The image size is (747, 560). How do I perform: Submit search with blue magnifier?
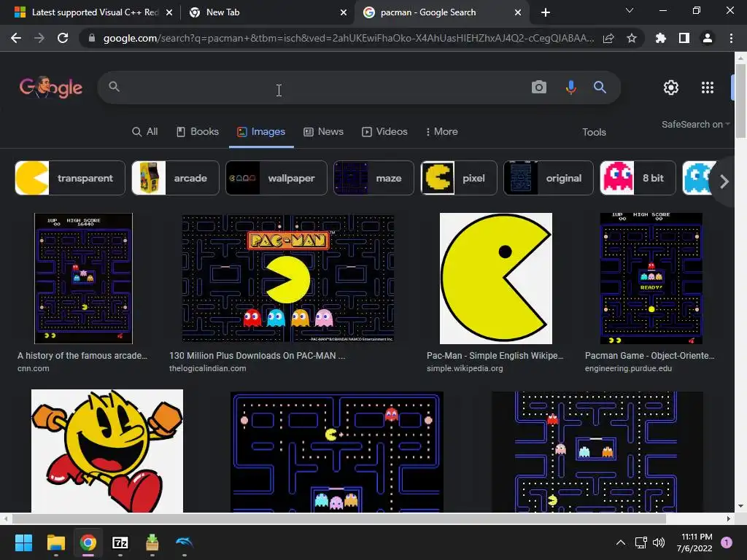point(600,87)
